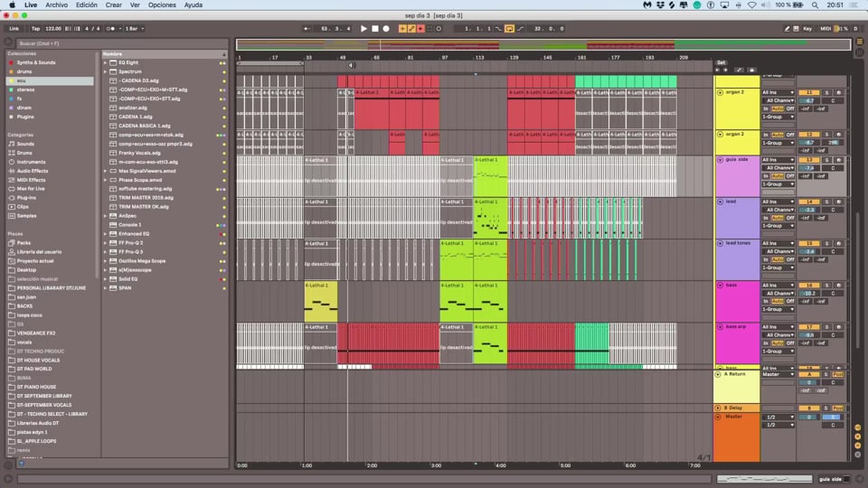
Task: Click the Punch-Out switch icon
Action: 520,28
